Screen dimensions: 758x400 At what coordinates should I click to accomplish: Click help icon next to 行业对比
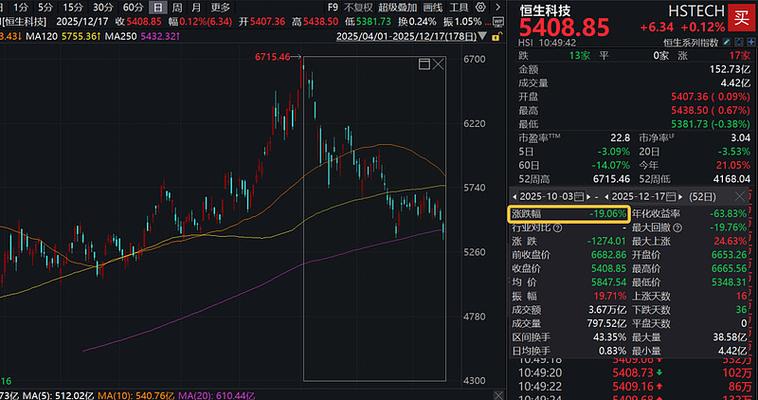click(x=558, y=227)
